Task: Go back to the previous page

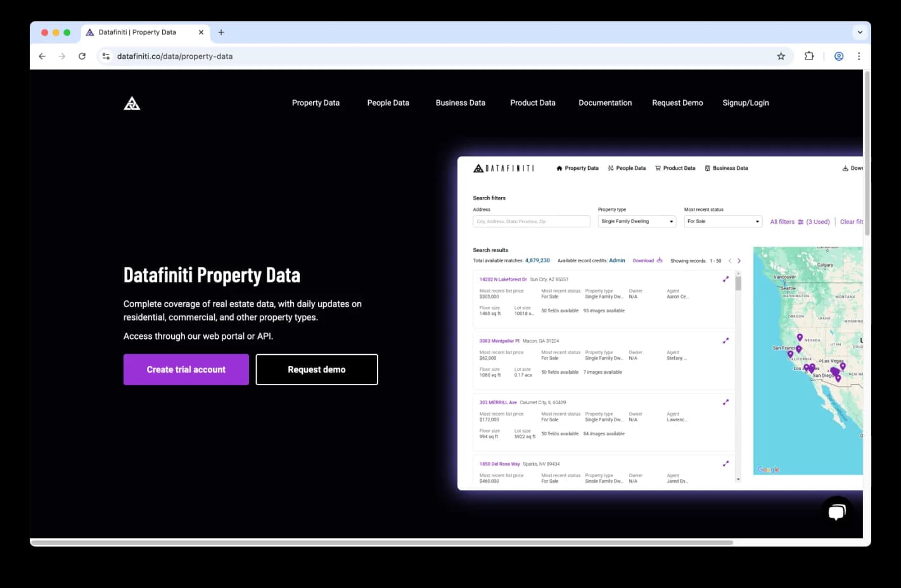Action: pyautogui.click(x=42, y=56)
